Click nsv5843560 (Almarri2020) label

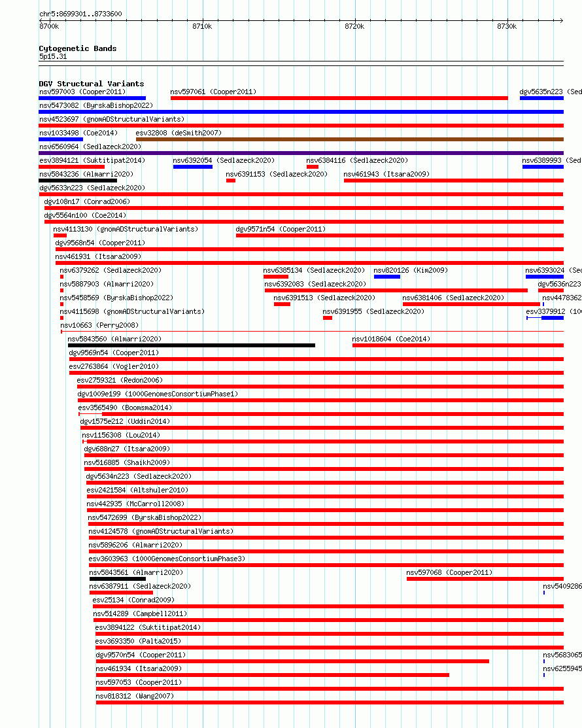coord(114,339)
